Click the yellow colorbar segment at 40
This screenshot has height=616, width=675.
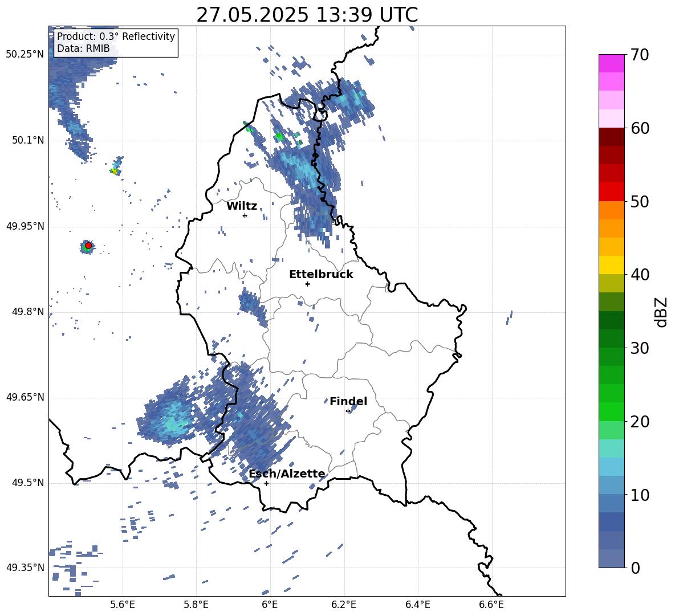click(611, 266)
